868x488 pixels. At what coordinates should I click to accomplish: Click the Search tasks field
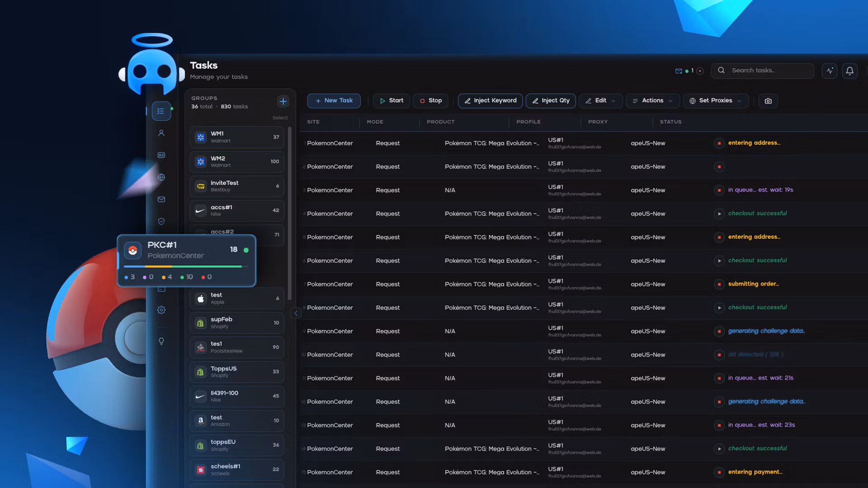(762, 70)
